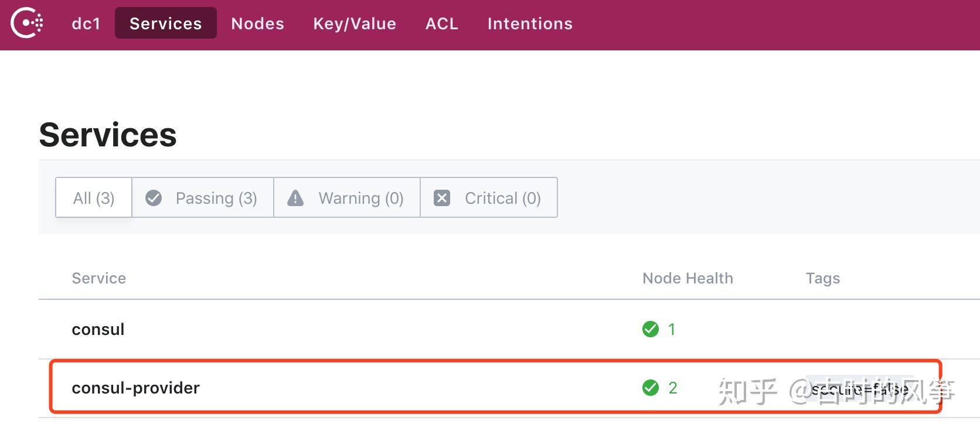Click the Node Health column header
Image resolution: width=980 pixels, height=431 pixels.
tap(688, 278)
